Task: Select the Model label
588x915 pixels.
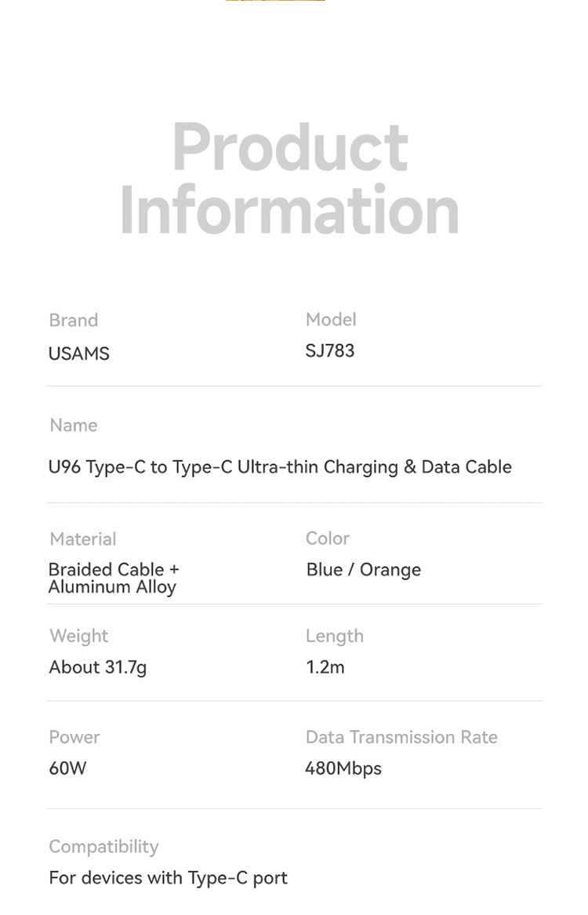Action: click(331, 319)
